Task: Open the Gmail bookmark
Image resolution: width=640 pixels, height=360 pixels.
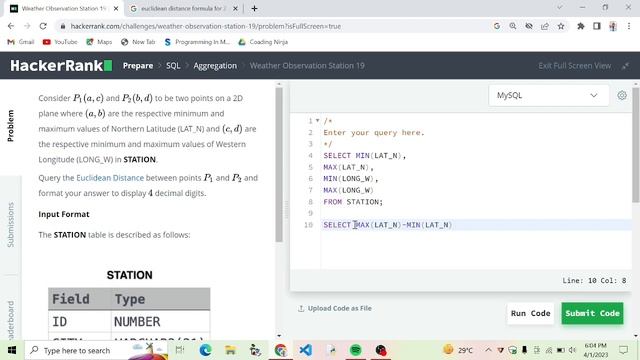Action: tap(21, 42)
